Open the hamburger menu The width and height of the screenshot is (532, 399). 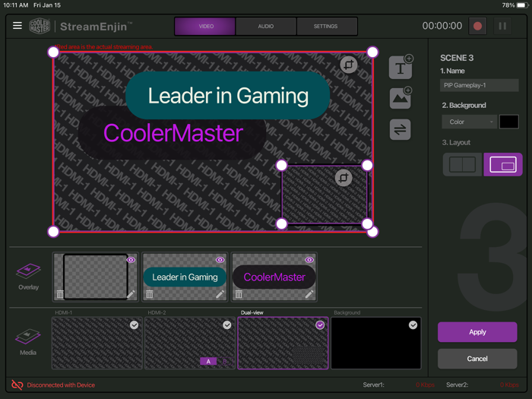17,25
